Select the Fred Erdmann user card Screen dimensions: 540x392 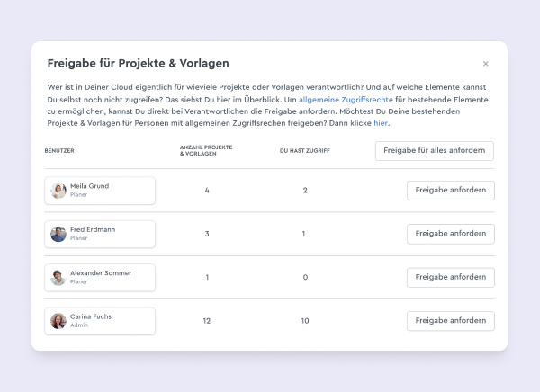100,234
